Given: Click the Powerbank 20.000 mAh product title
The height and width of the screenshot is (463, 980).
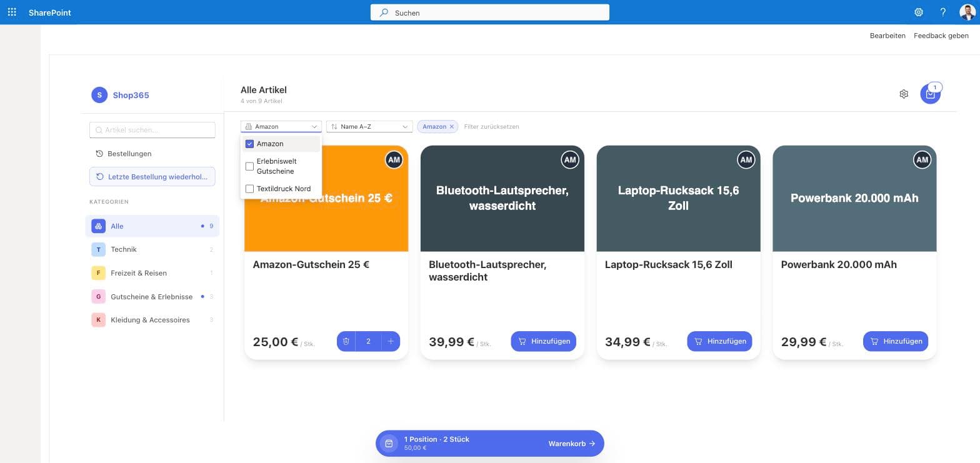Looking at the screenshot, I should coord(839,265).
